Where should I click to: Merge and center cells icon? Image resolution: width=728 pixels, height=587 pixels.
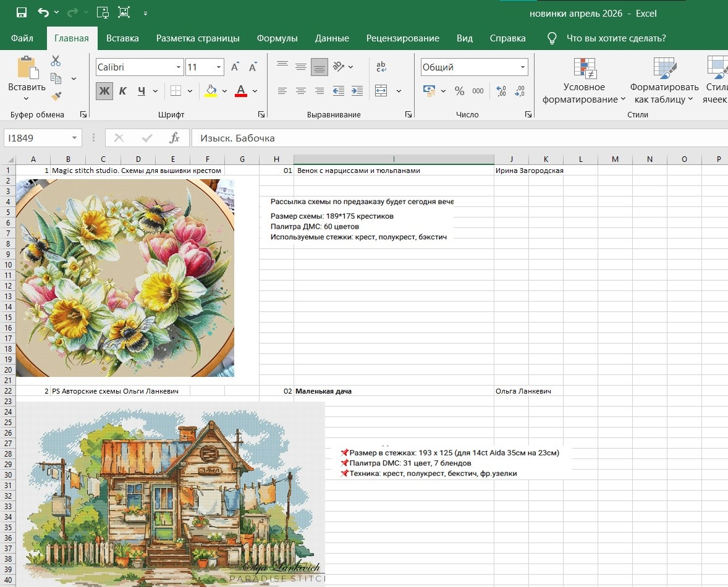pos(381,91)
